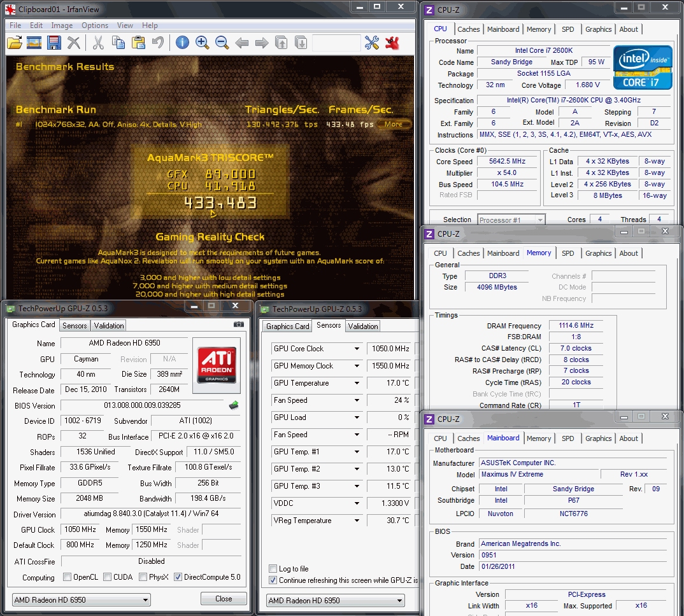This screenshot has height=616, width=684.
Task: Click the Core Speed 5642.5 MHz value
Action: point(508,161)
